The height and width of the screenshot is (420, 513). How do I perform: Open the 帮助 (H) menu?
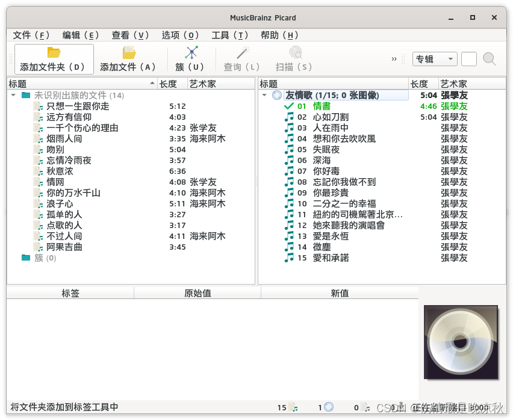pos(279,35)
